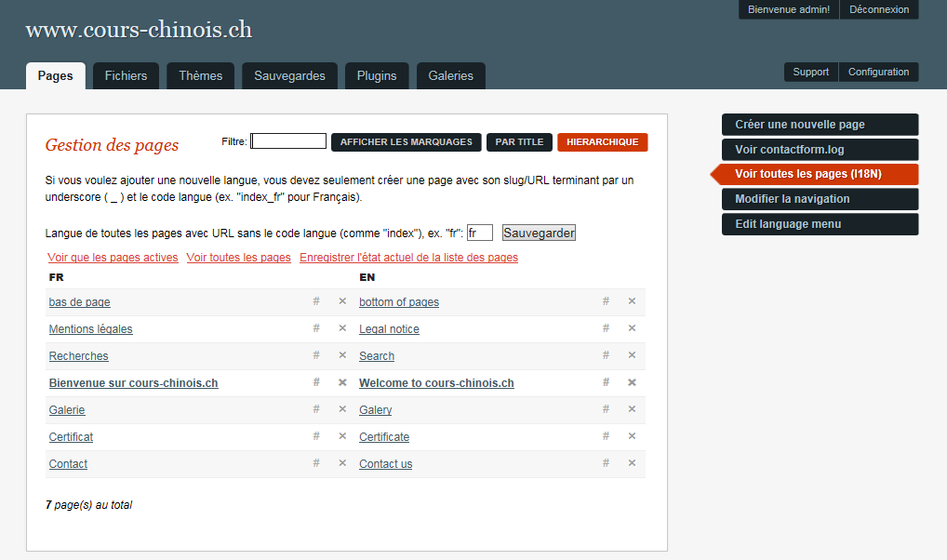947x560 pixels.
Task: Open the Welcome to cours-chinois.ch link
Action: pyautogui.click(x=436, y=383)
